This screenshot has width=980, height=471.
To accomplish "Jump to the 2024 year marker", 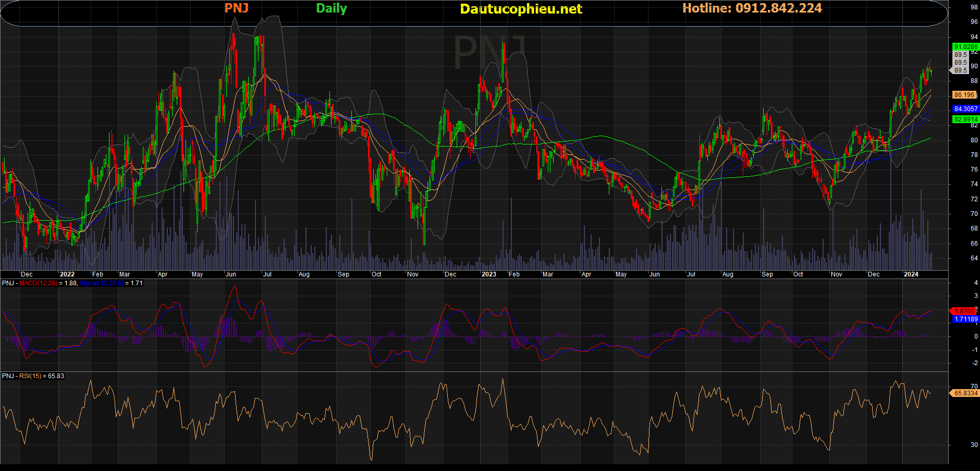I will coord(911,274).
